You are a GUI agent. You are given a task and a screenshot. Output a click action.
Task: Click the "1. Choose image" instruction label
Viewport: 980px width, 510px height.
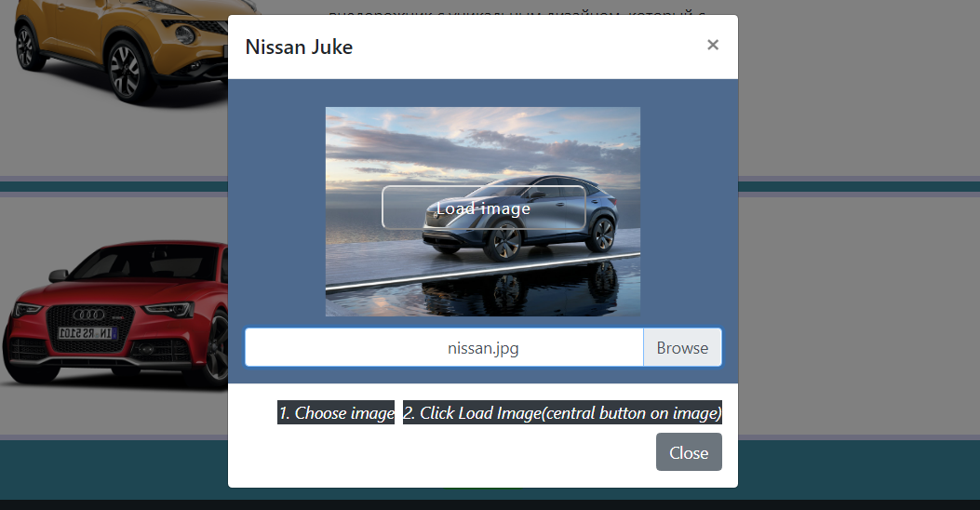pos(336,412)
